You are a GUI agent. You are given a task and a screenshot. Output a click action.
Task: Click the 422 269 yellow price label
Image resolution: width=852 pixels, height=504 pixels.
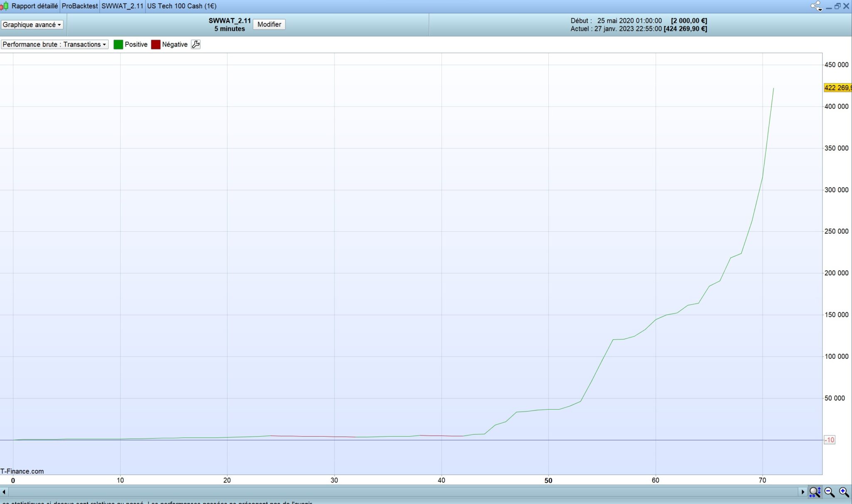click(x=837, y=88)
